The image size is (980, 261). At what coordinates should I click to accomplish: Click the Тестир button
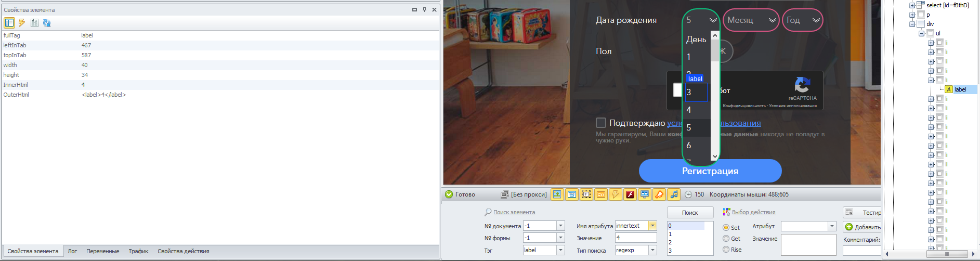[x=863, y=213]
